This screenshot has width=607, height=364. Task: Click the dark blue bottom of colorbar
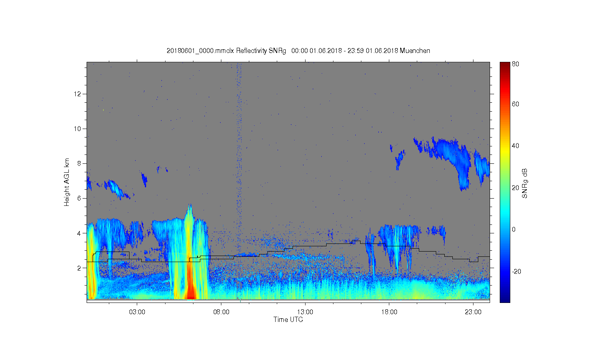505,298
